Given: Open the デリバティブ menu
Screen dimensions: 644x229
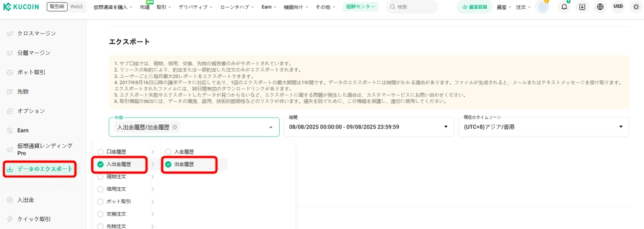Looking at the screenshot, I should pos(195,7).
